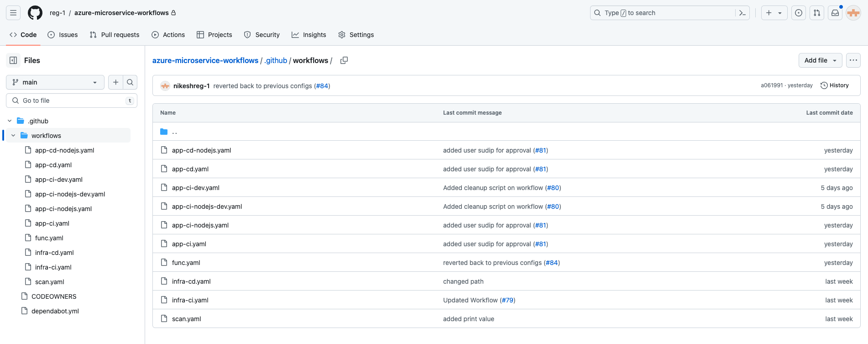
Task: Collapse the Files side panel
Action: (x=13, y=60)
